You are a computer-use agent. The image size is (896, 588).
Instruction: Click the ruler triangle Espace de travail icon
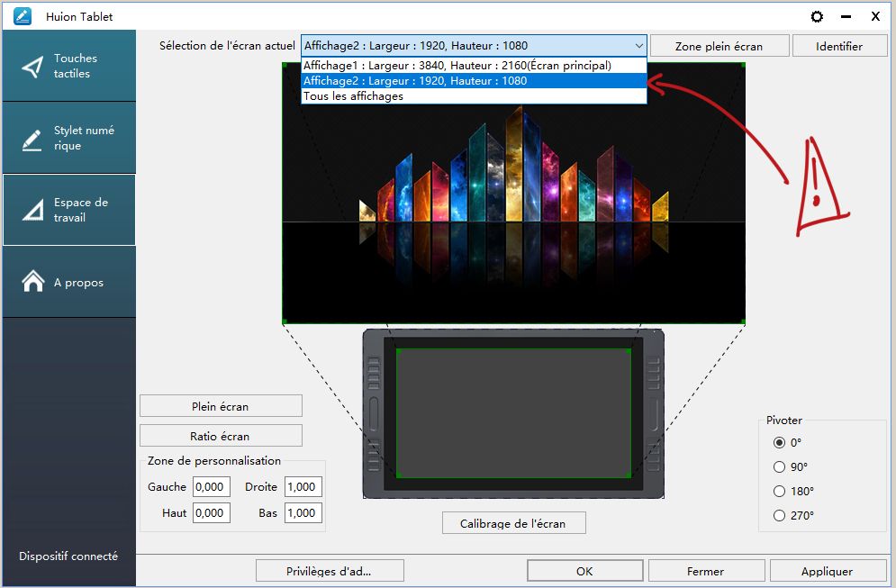33,211
